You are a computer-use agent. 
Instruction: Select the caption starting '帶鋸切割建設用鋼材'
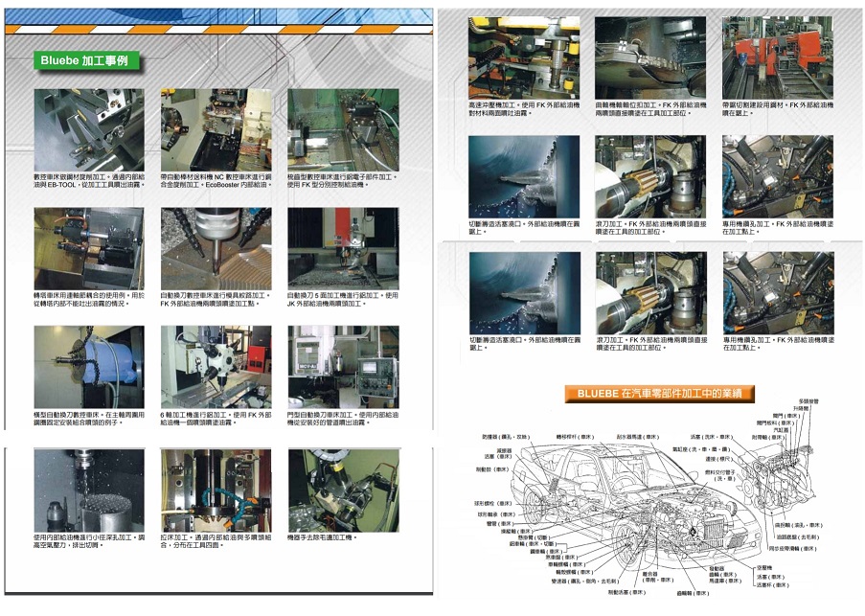pyautogui.click(x=778, y=108)
